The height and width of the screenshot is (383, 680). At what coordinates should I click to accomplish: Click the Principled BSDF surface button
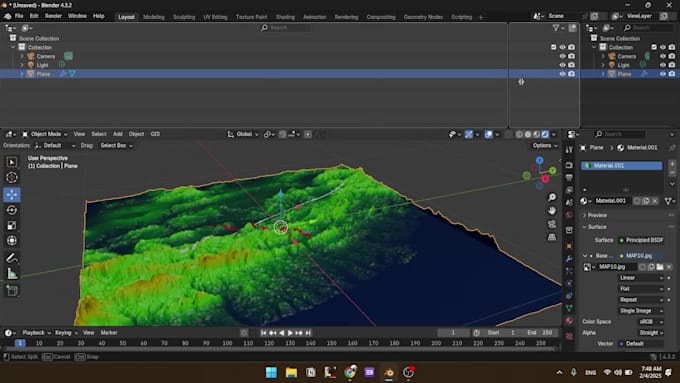[642, 240]
